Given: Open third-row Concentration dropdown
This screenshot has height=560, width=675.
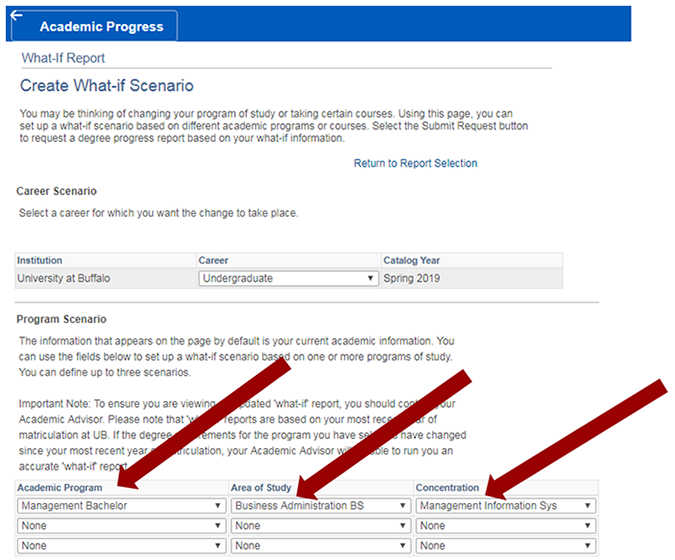Looking at the screenshot, I should click(x=506, y=546).
